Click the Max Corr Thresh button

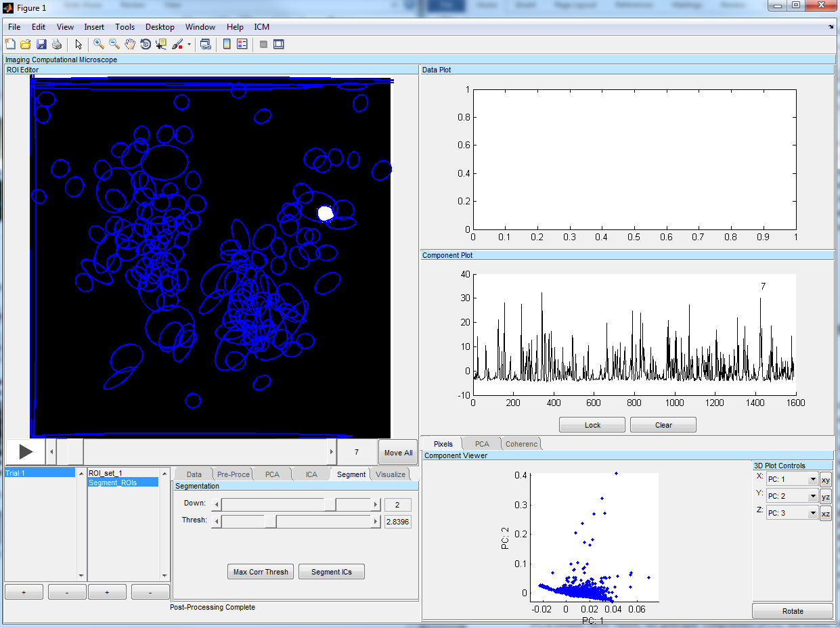tap(261, 572)
